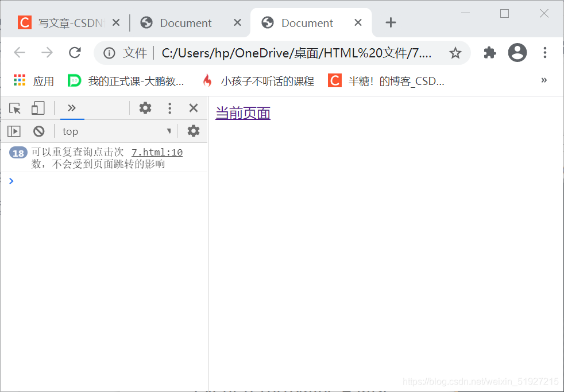Image resolution: width=564 pixels, height=392 pixels.
Task: Show overflow bookmarks with the chevron
Action: pos(544,80)
